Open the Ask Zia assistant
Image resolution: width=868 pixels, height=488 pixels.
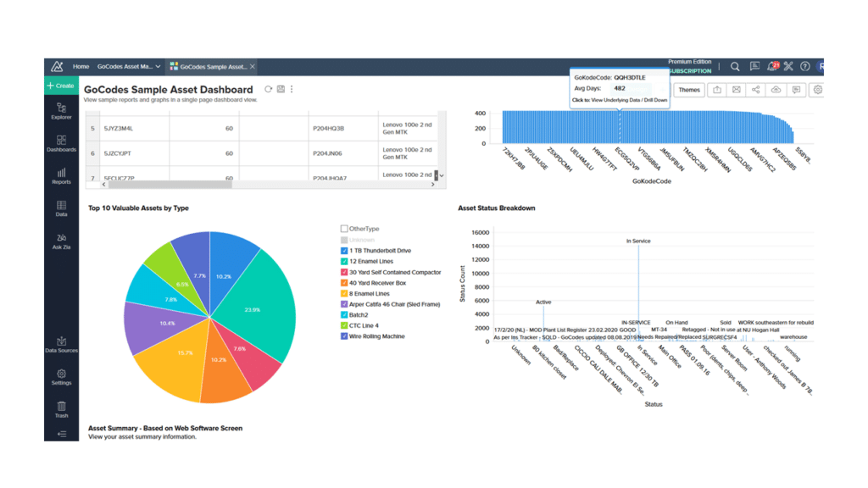61,241
